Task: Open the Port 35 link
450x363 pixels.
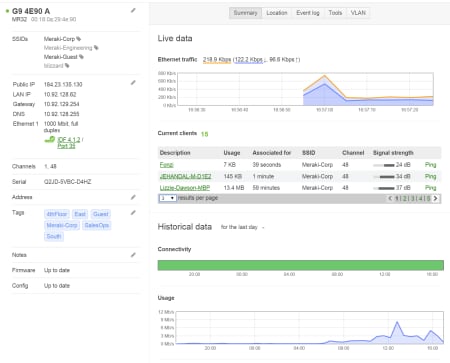Action: coord(66,146)
